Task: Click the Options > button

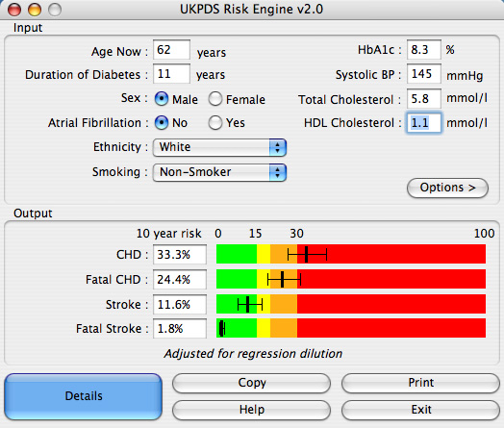Action: tap(447, 188)
